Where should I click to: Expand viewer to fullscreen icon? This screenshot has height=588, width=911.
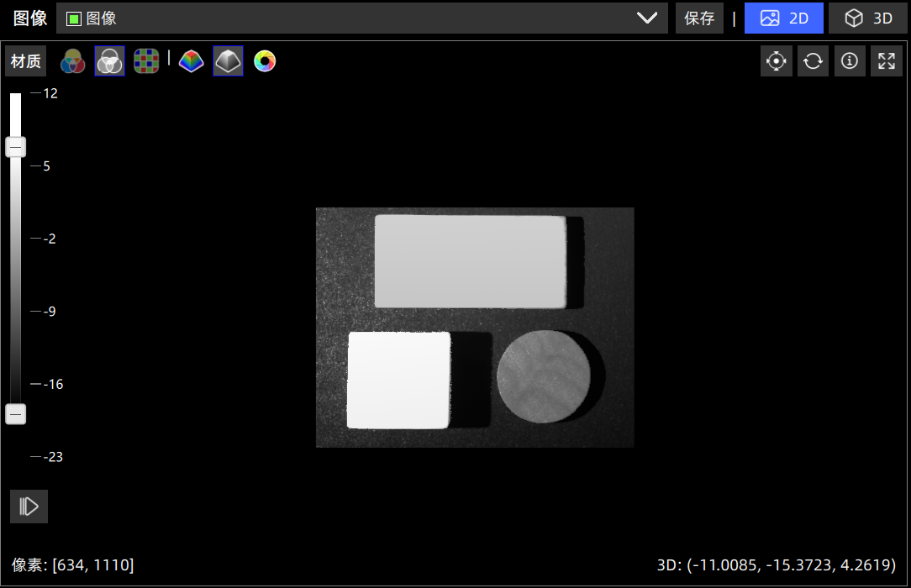tap(887, 61)
